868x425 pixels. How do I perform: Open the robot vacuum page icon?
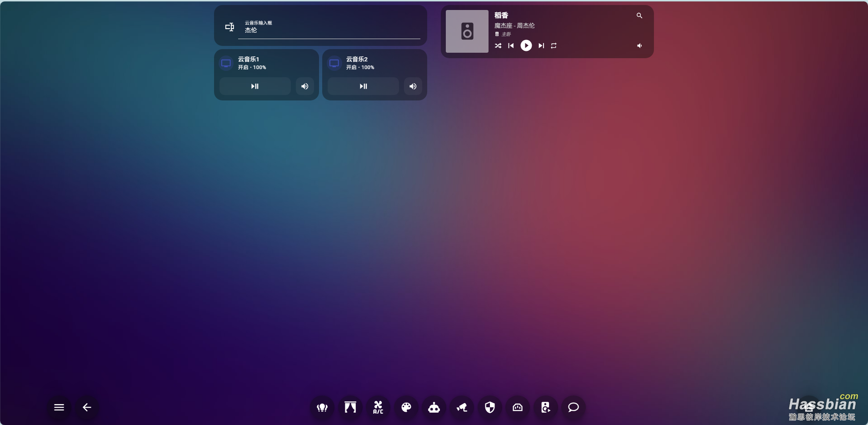pyautogui.click(x=434, y=407)
